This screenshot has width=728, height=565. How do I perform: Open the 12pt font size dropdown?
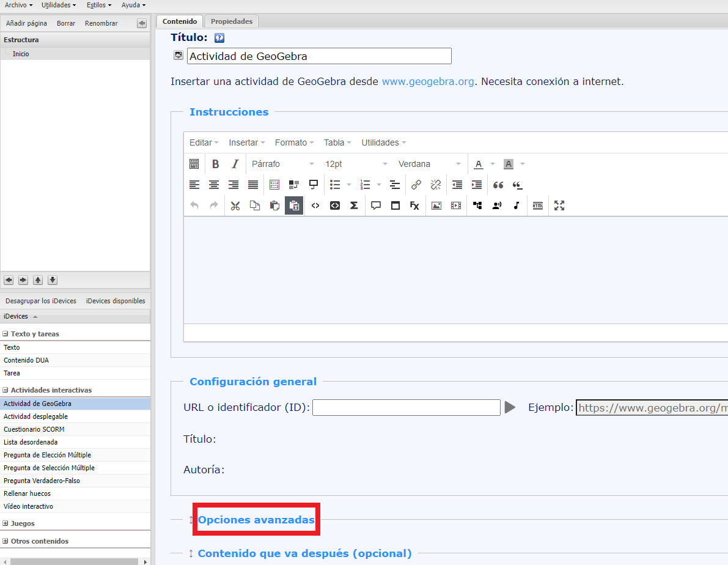coord(356,164)
